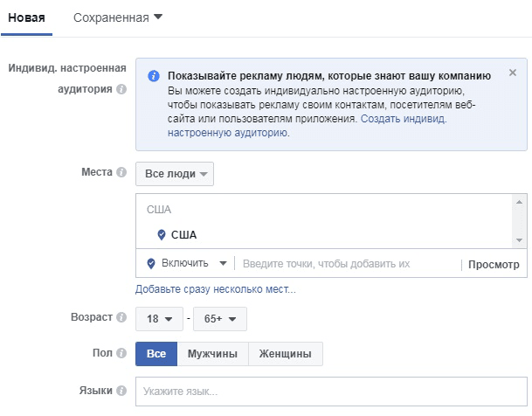Select Все gender option

pos(156,354)
